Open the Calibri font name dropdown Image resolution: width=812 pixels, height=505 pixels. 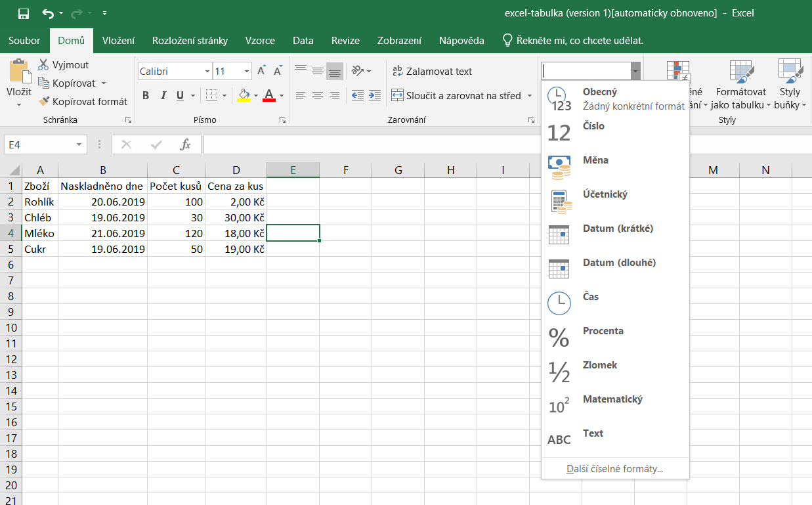(207, 72)
